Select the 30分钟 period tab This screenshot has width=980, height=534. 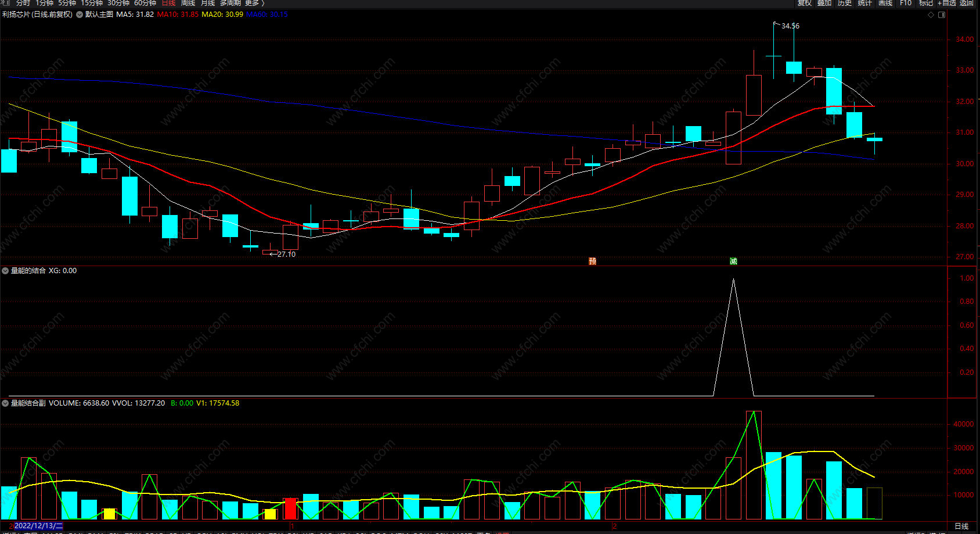pos(118,3)
